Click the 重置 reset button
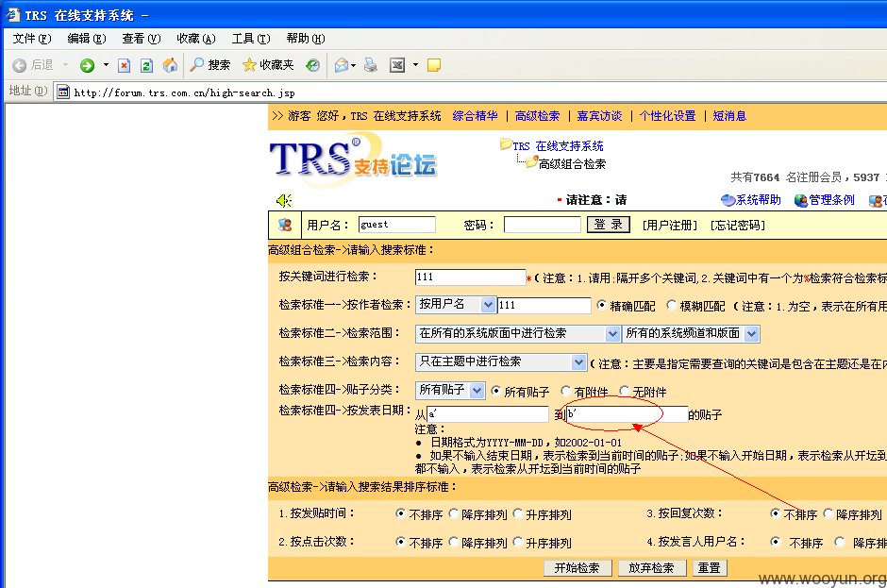 pyautogui.click(x=710, y=567)
